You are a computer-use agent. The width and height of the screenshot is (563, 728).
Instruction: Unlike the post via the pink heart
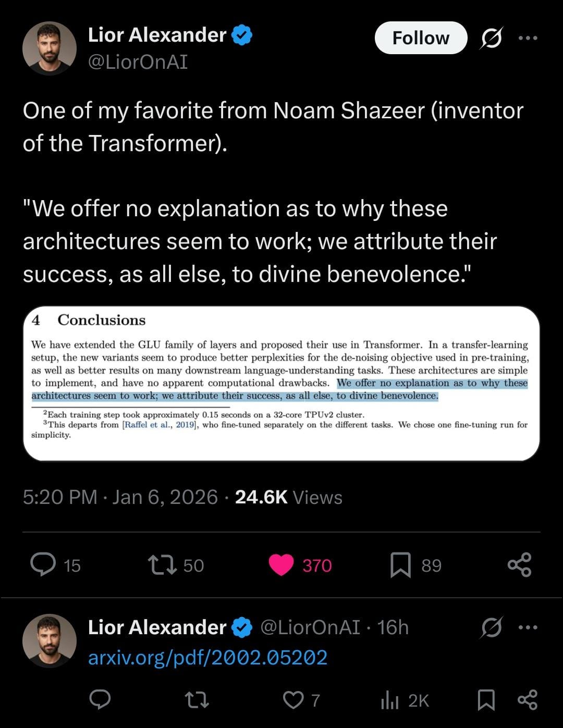pos(281,565)
